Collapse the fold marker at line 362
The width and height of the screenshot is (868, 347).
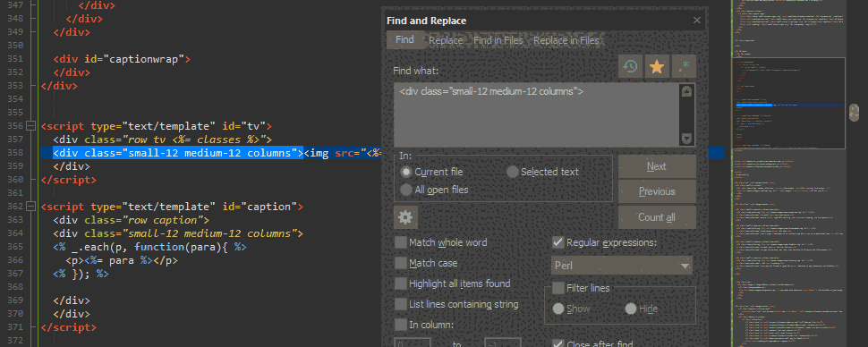pos(31,207)
